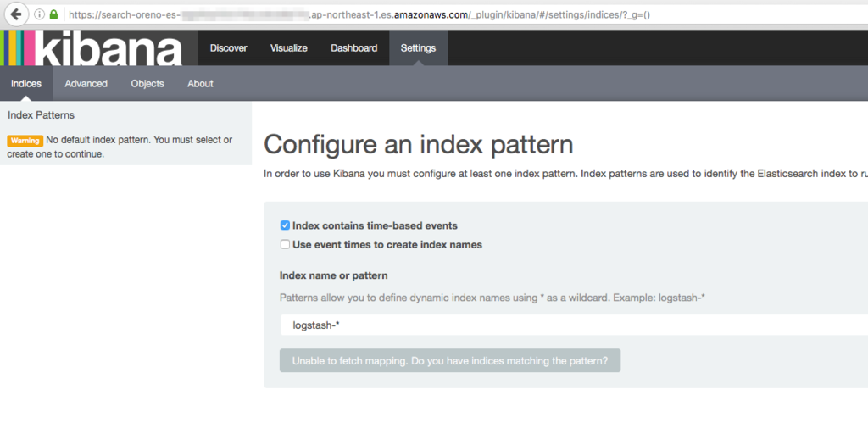
Task: Click the green padlock security icon
Action: (x=53, y=14)
